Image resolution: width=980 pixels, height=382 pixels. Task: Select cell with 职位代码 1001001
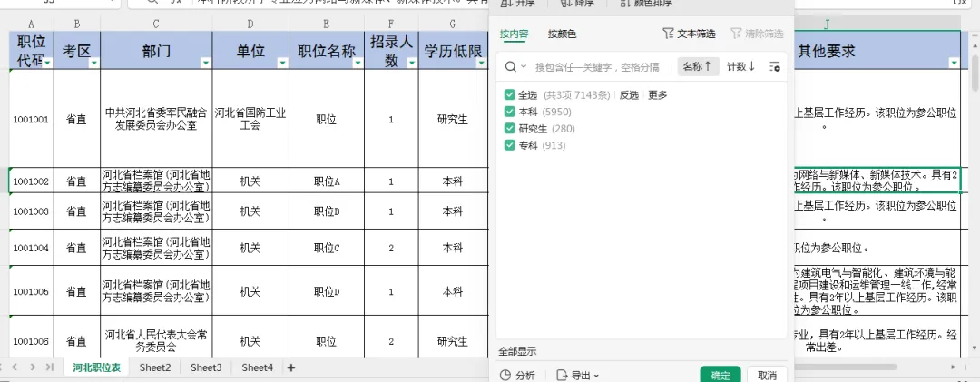31,119
